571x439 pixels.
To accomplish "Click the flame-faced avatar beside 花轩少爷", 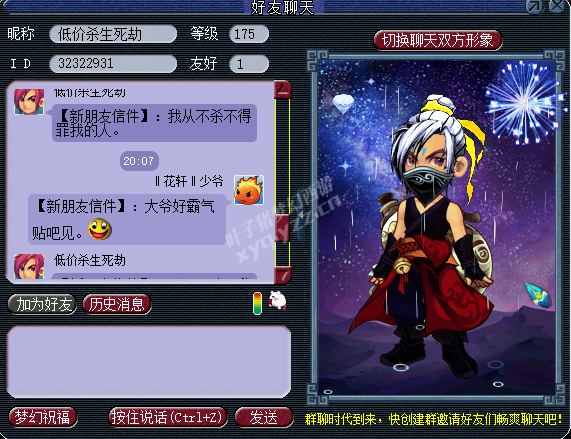I will click(x=249, y=190).
